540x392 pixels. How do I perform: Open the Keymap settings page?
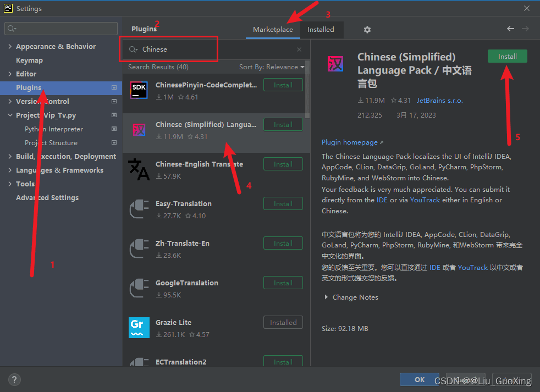[29, 60]
